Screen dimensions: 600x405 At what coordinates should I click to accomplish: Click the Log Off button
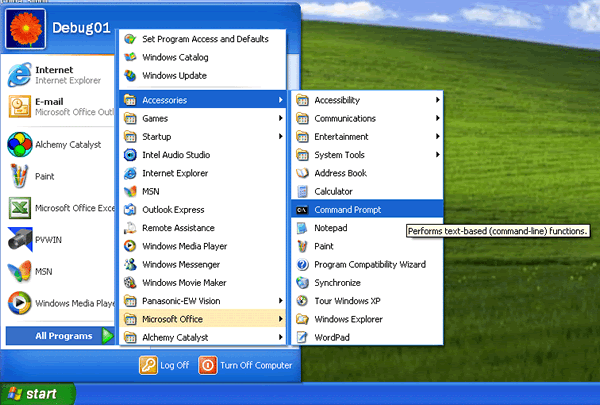click(x=164, y=365)
